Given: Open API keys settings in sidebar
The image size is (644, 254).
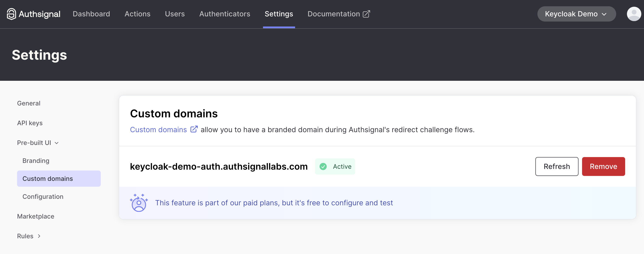Looking at the screenshot, I should [30, 123].
